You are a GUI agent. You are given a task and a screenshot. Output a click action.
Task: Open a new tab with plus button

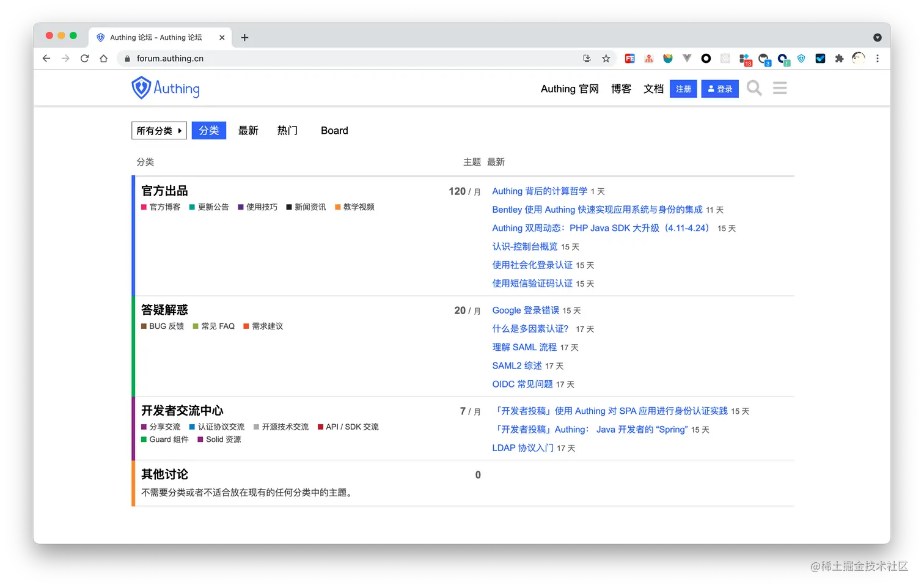(244, 37)
